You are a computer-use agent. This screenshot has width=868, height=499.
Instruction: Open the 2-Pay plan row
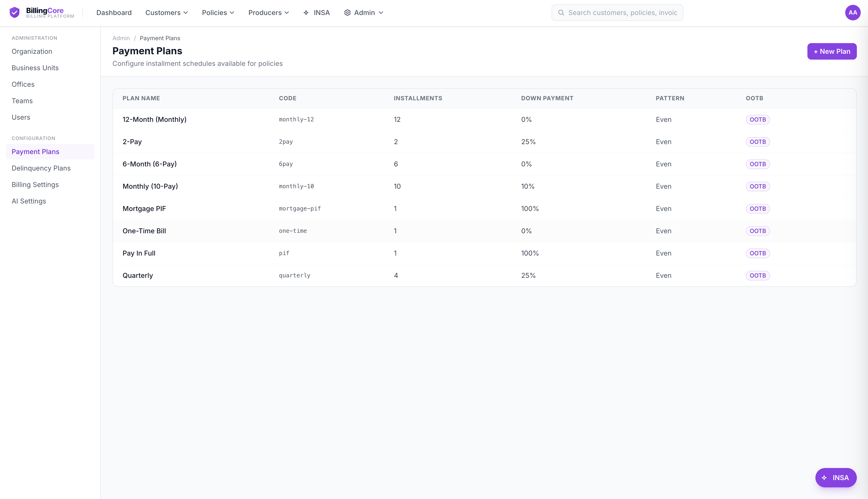click(x=484, y=141)
